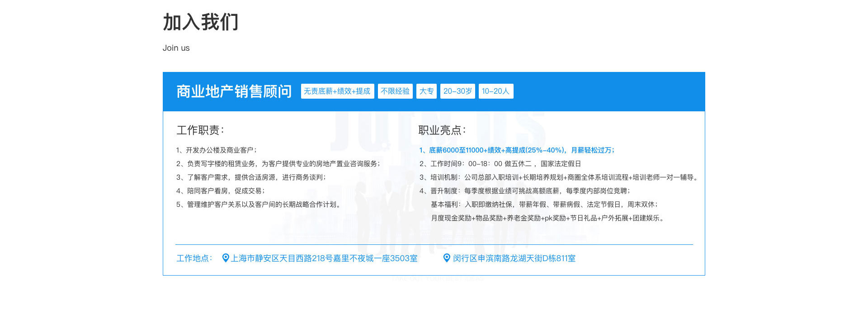Open the 闵行区申滨南路龙湖天街D栋811室 address link
The height and width of the screenshot is (310, 868).
click(514, 258)
